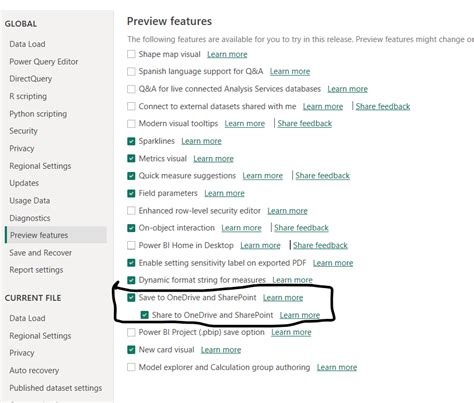
Task: Disable Quick measure suggestions checkbox
Action: coord(131,176)
